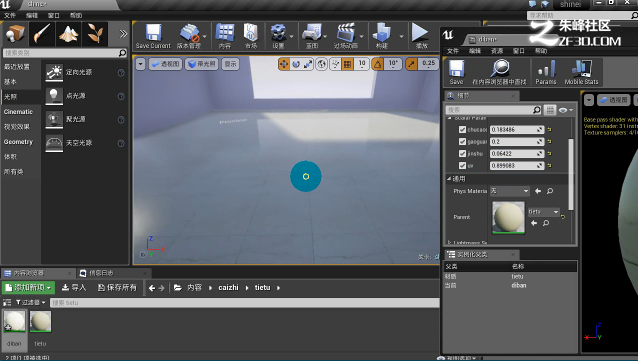Switch to the Paint brush mode
Viewport: 638px width, 361px height.
click(42, 33)
